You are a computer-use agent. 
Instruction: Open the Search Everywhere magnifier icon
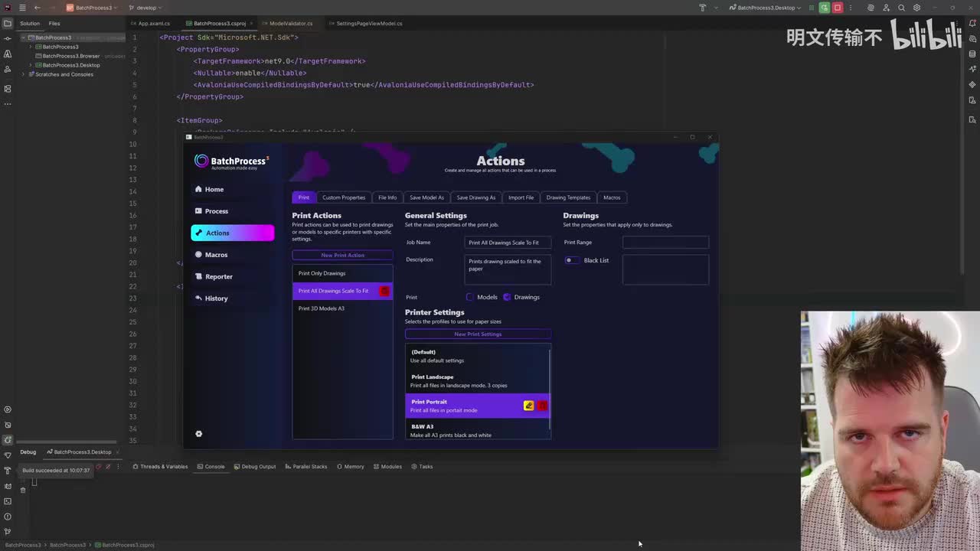901,8
